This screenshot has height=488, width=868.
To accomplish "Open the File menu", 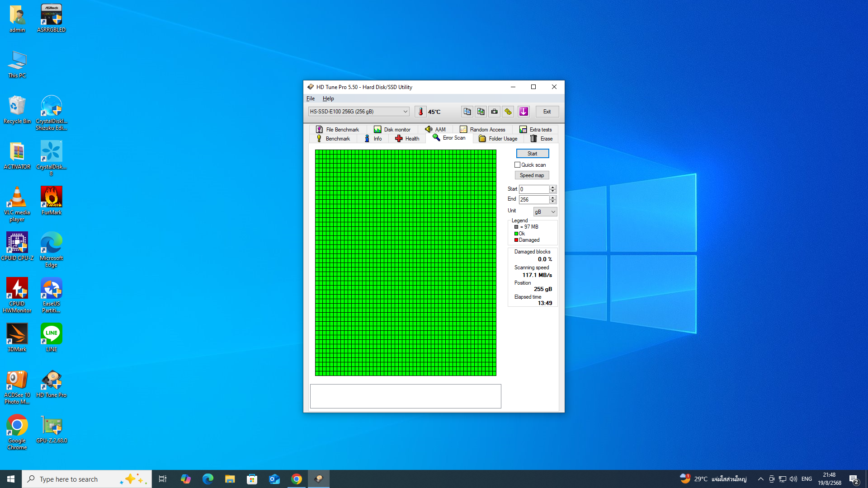I will (311, 99).
